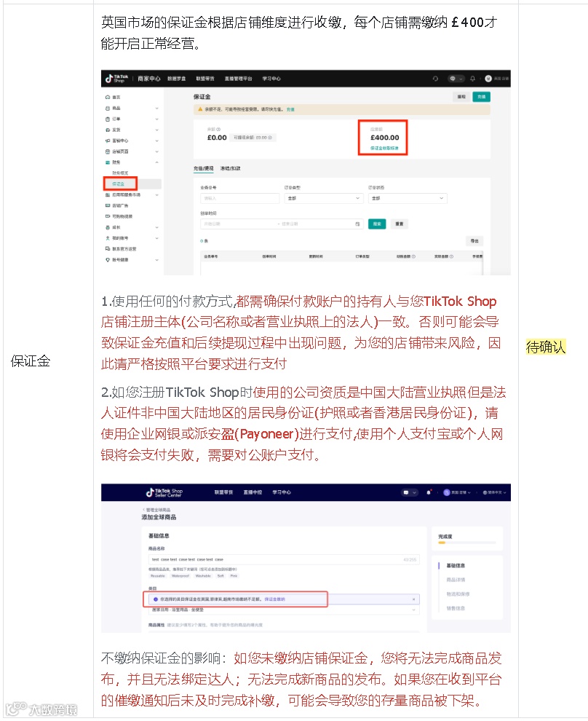
Task: Click the green 充值 button at top right
Action: pos(482,97)
